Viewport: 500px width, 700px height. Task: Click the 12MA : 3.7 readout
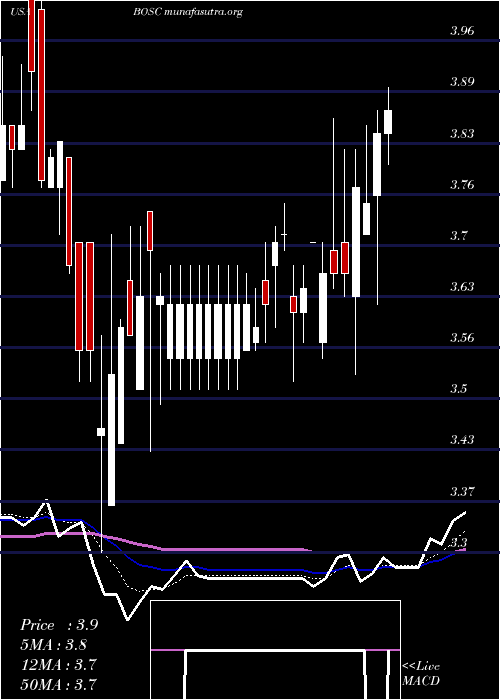(59, 664)
